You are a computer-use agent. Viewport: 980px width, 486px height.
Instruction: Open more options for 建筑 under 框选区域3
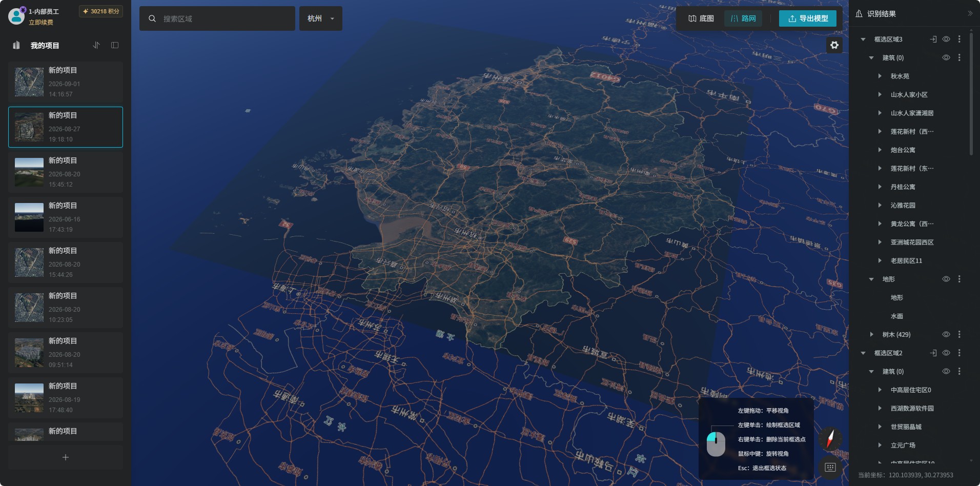pos(959,57)
